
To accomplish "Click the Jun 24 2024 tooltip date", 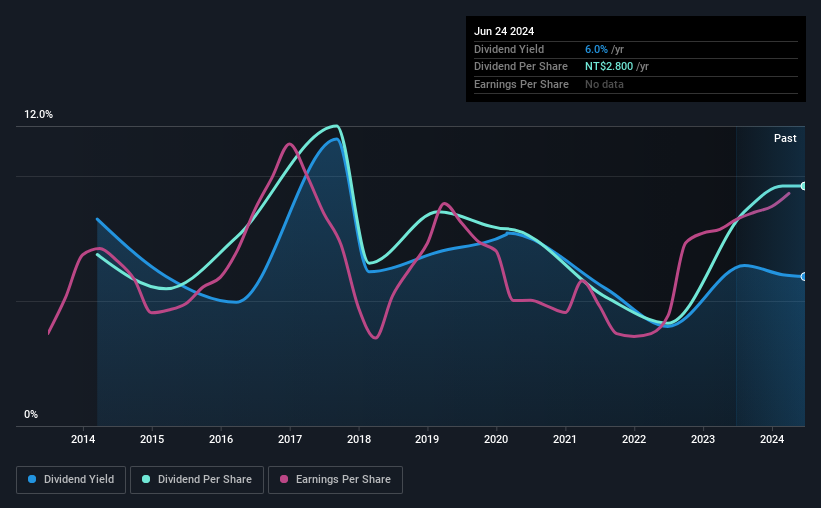I will pos(504,31).
